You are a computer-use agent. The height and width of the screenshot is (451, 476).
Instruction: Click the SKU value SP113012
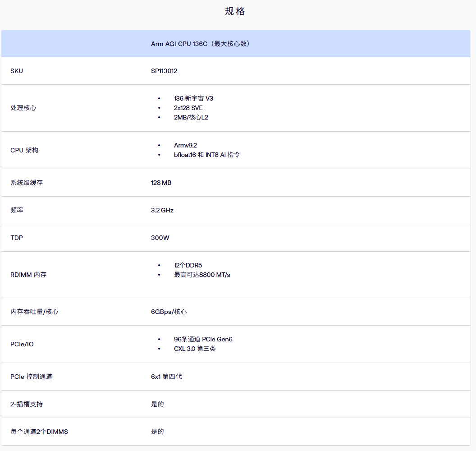(164, 71)
